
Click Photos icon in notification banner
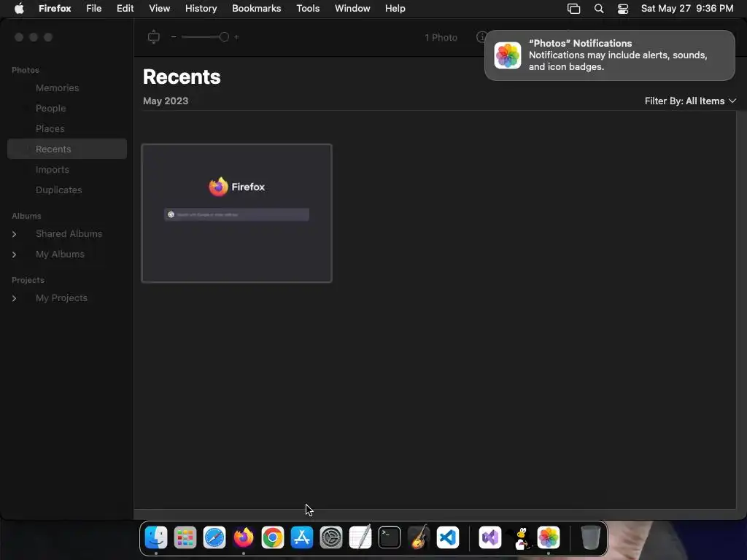coord(508,55)
